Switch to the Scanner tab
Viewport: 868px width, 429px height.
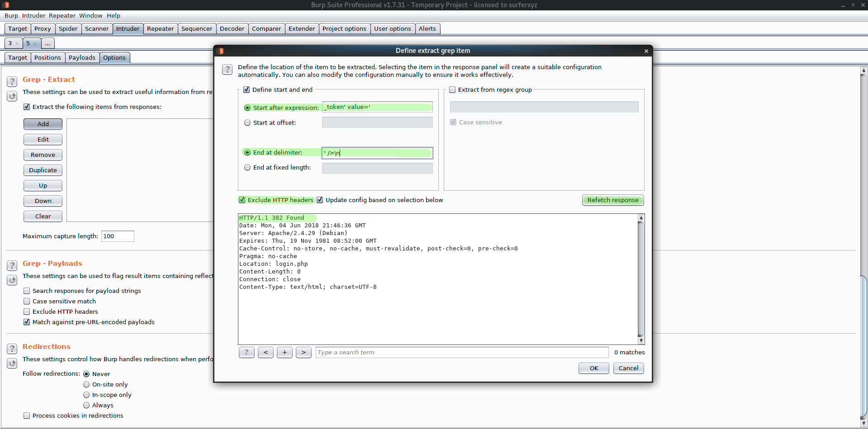coord(97,28)
